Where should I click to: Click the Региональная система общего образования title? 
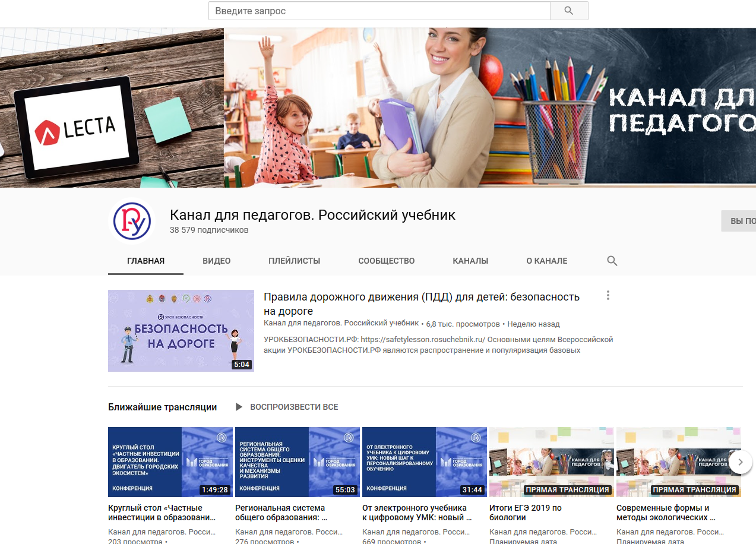click(x=281, y=513)
